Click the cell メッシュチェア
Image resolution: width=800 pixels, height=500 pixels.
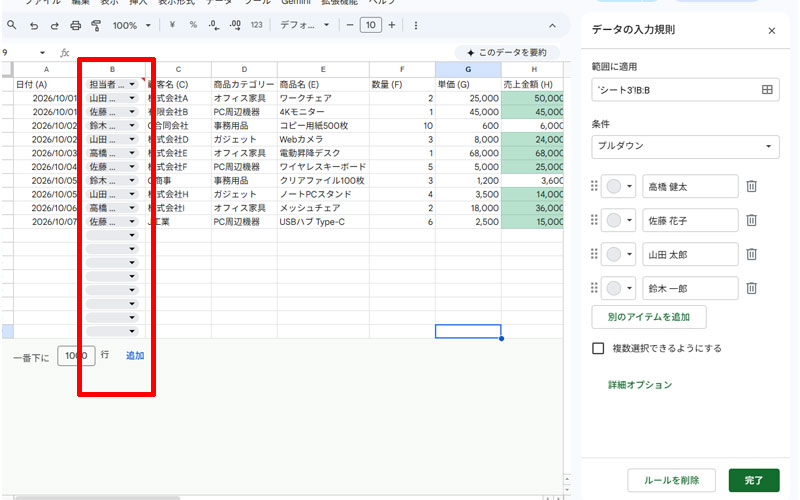tap(323, 208)
